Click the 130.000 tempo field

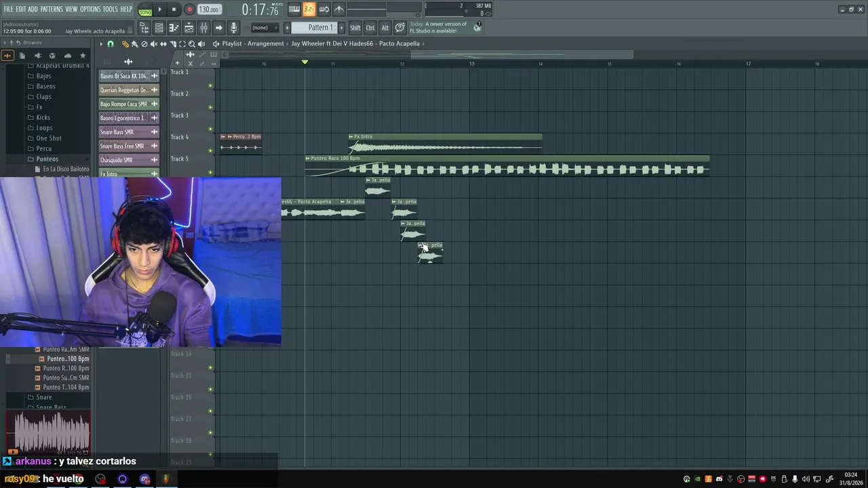[209, 9]
